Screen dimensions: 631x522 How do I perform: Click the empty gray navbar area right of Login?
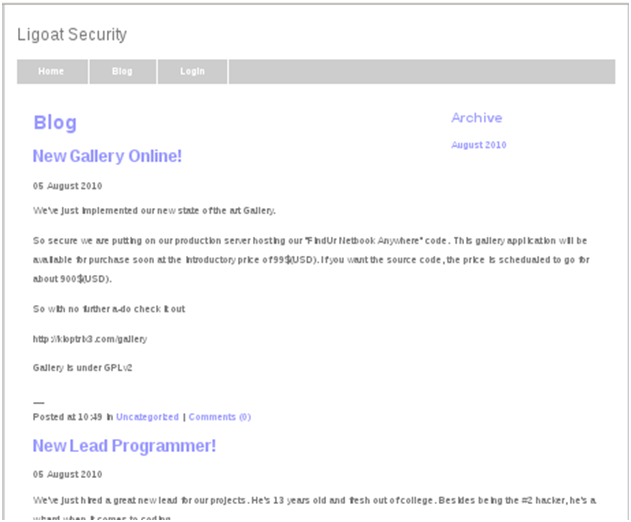pyautogui.click(x=420, y=72)
